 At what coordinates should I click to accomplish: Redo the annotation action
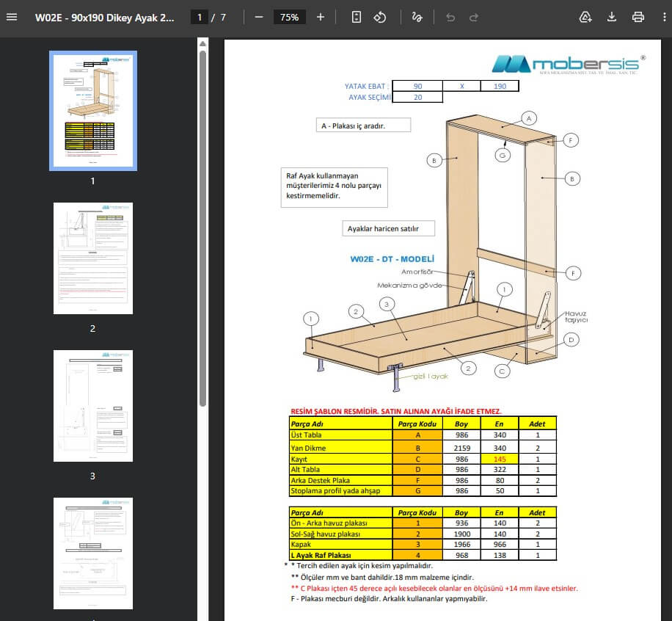coord(474,17)
